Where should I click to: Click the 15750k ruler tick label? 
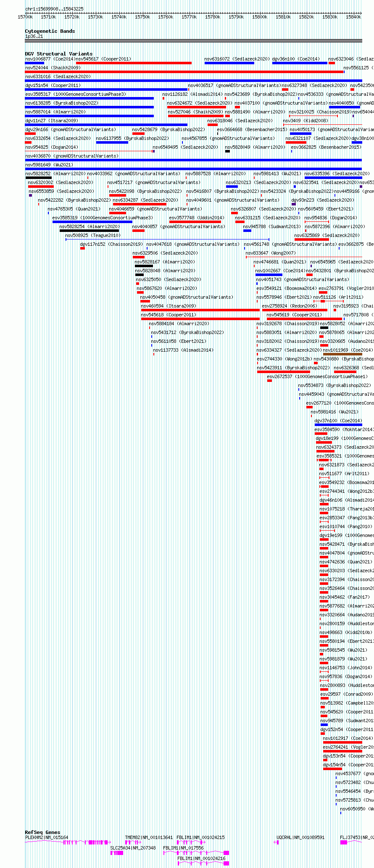point(142,17)
